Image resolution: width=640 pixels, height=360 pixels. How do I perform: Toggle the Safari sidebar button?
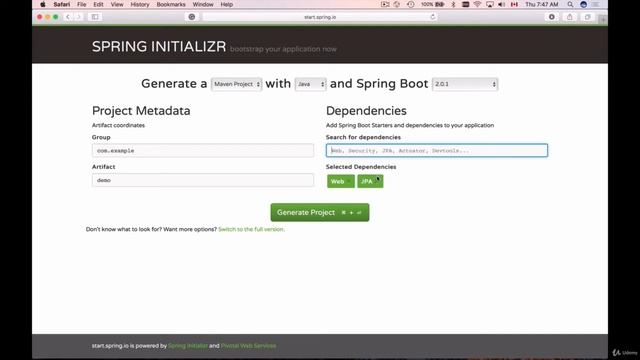coord(95,17)
